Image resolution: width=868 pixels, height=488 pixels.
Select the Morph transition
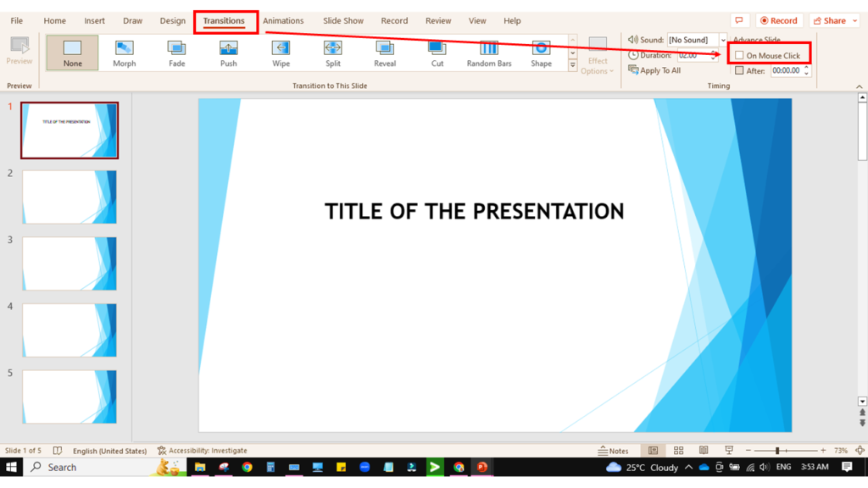click(x=124, y=53)
